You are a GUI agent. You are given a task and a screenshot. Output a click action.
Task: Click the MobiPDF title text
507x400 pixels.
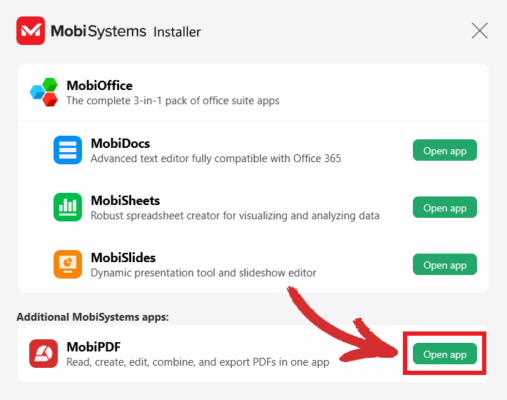click(x=94, y=347)
